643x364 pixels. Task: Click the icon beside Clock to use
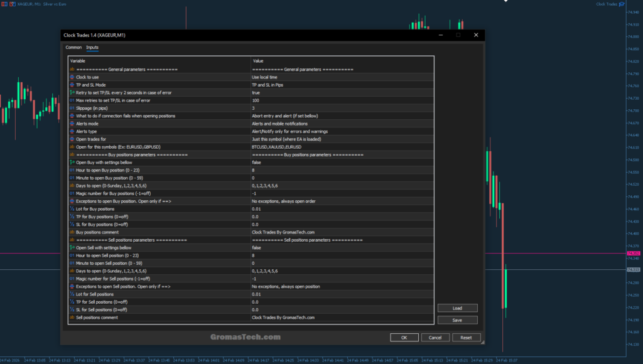pos(72,77)
